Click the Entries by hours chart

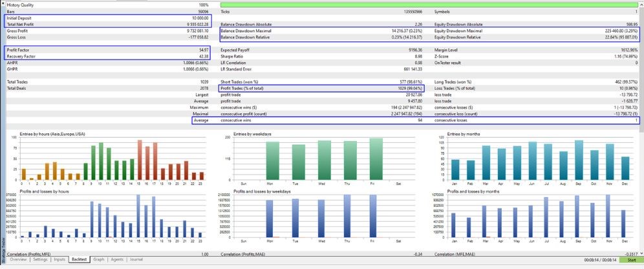pos(107,158)
